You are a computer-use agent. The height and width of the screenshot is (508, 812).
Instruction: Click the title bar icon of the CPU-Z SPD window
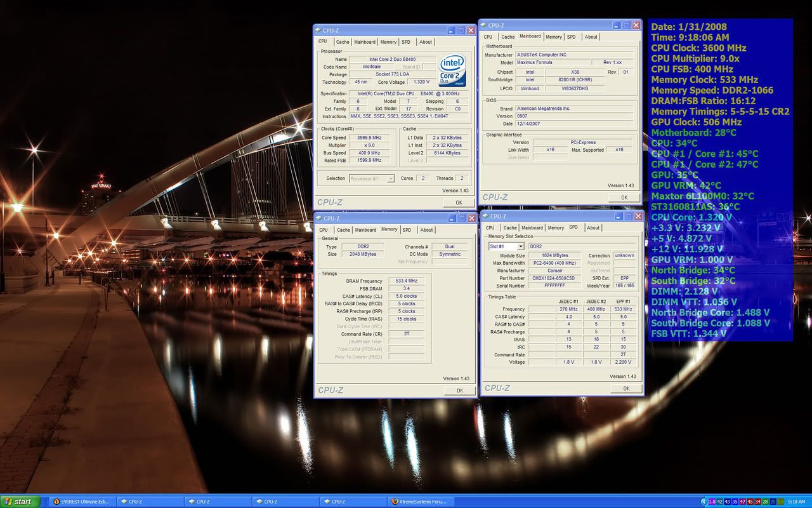tap(486, 217)
